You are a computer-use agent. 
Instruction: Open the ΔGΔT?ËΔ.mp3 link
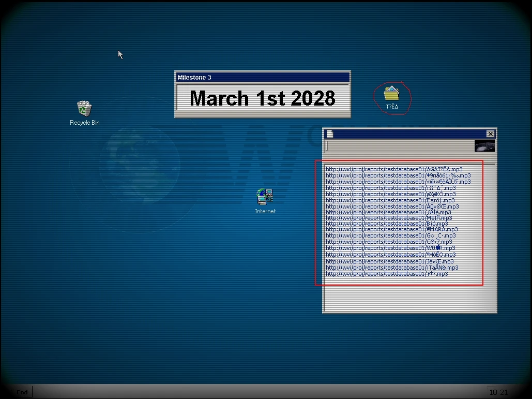pos(394,169)
